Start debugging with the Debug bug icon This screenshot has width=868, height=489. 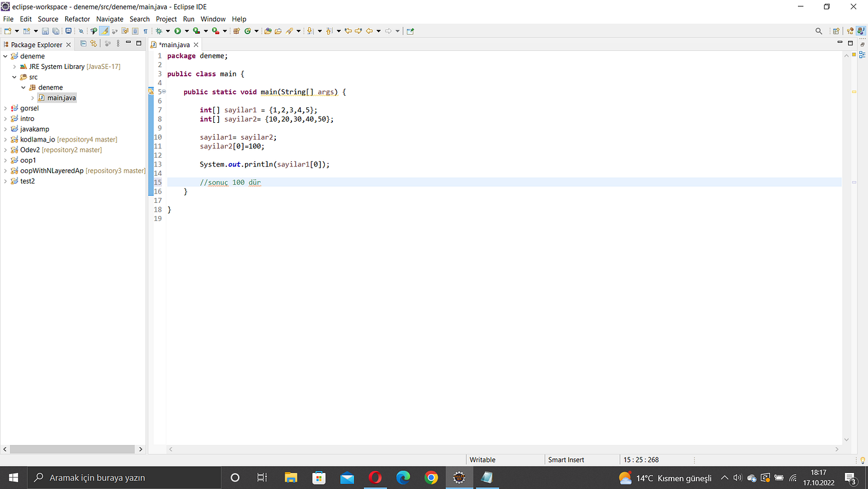[159, 31]
